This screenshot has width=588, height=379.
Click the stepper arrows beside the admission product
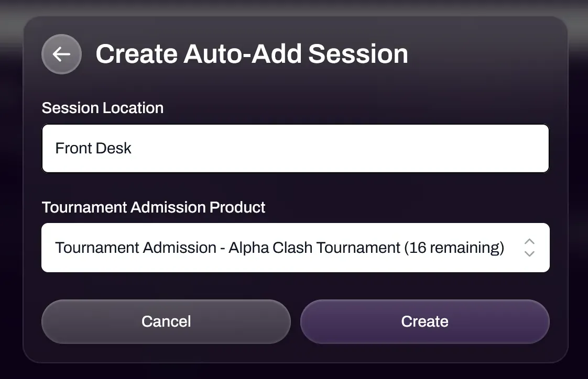click(x=529, y=247)
